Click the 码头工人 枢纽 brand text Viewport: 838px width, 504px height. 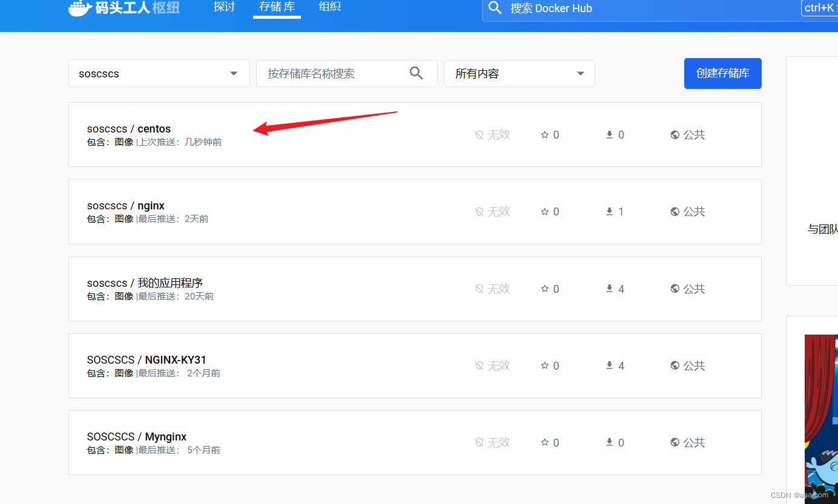coord(137,8)
